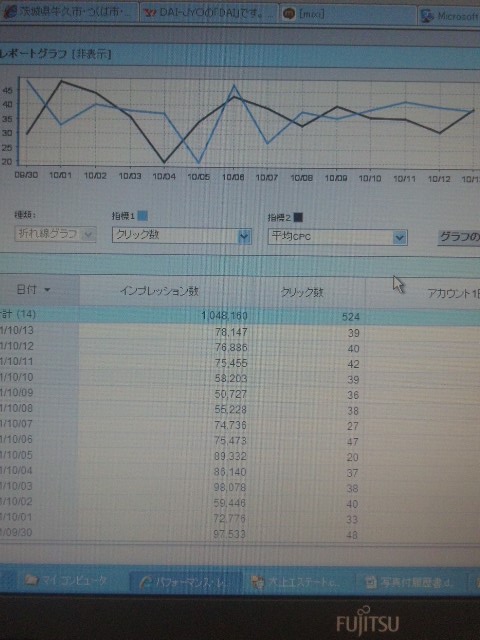Sort by the インプレッション数 column header
This screenshot has width=480, height=640.
tap(159, 291)
